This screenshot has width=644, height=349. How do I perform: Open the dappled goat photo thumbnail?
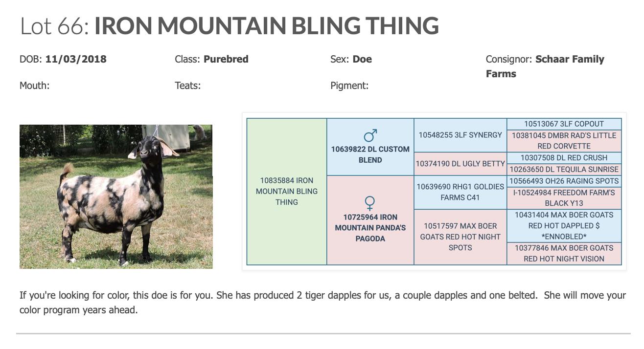(x=116, y=196)
